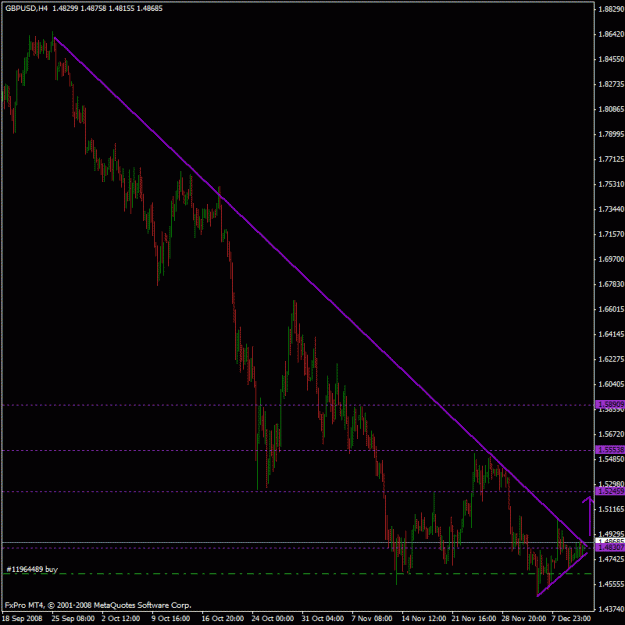Click the 1.80865 price axis label
The width and height of the screenshot is (625, 625).
coord(611,109)
